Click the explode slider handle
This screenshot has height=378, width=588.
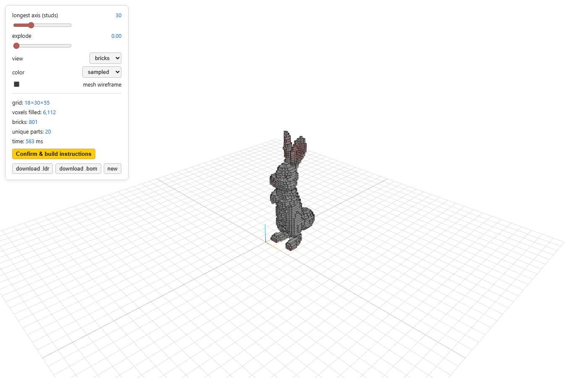(16, 46)
